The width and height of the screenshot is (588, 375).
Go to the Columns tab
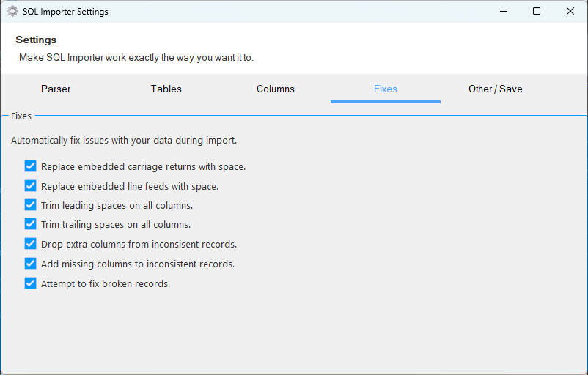pos(276,89)
